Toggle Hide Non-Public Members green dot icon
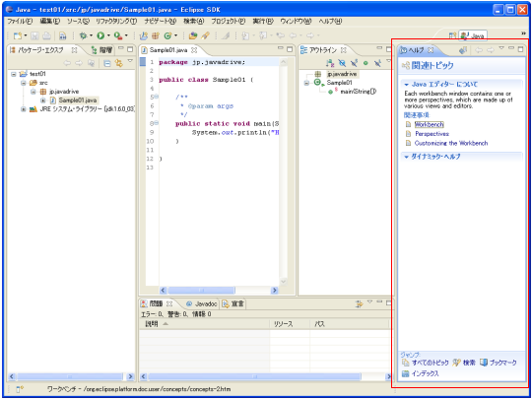This screenshot has width=532, height=399. (x=366, y=63)
